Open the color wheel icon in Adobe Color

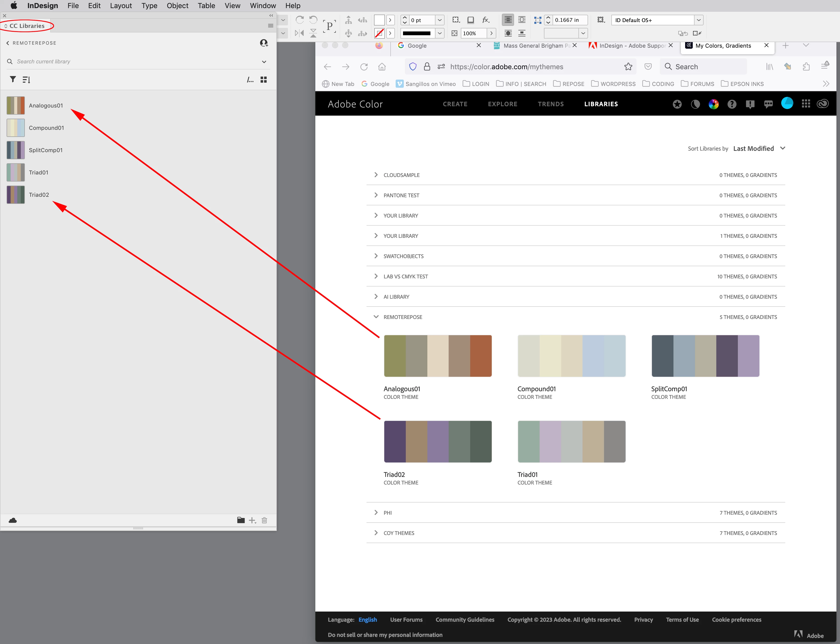point(714,104)
